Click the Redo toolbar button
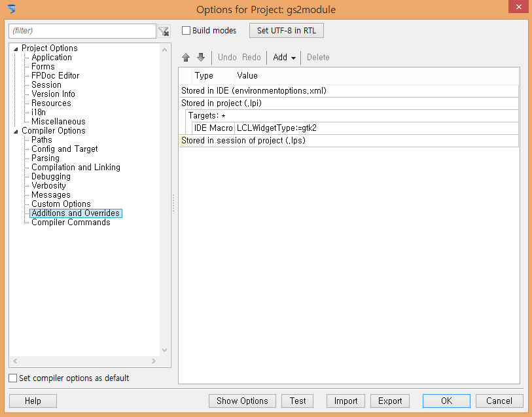This screenshot has width=532, height=417. point(251,58)
